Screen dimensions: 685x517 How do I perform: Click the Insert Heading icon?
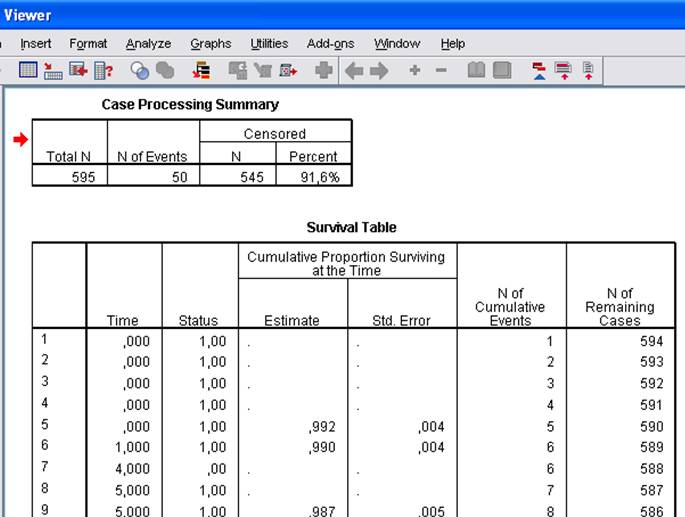coord(540,71)
